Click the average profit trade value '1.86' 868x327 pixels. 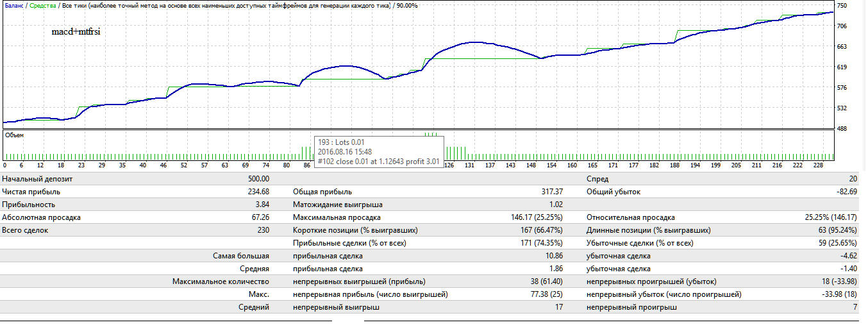556,269
